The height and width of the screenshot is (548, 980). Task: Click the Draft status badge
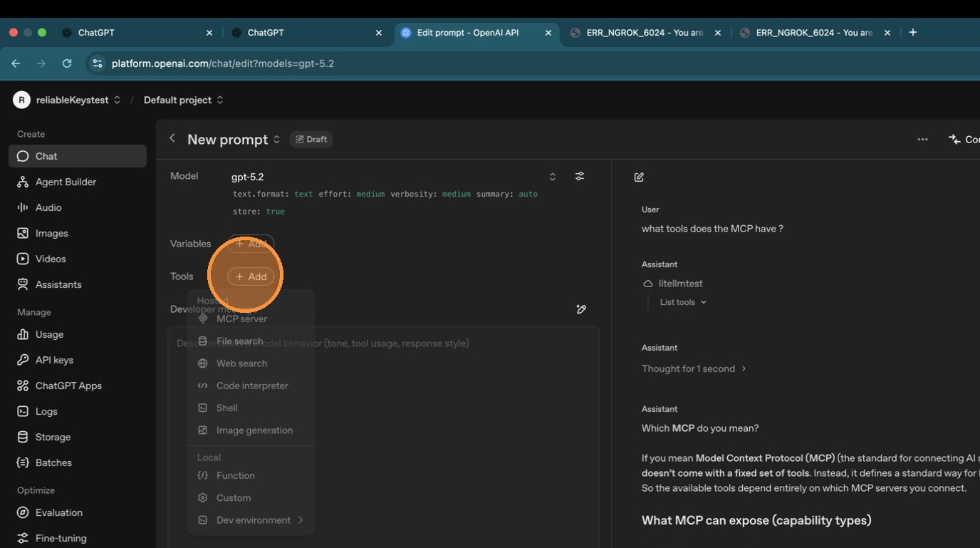pos(311,139)
